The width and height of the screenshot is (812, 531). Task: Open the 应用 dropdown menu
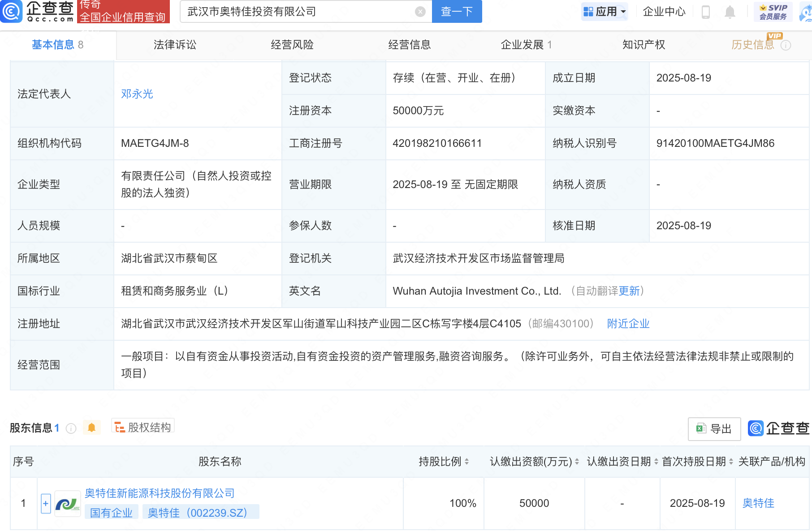605,12
